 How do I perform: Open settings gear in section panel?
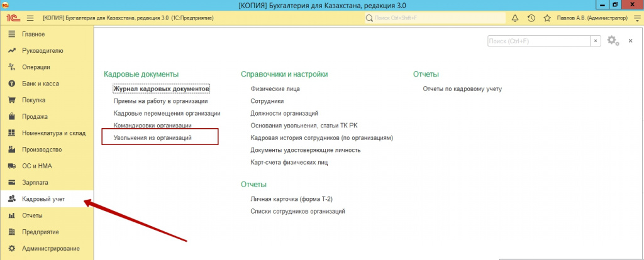(x=613, y=41)
